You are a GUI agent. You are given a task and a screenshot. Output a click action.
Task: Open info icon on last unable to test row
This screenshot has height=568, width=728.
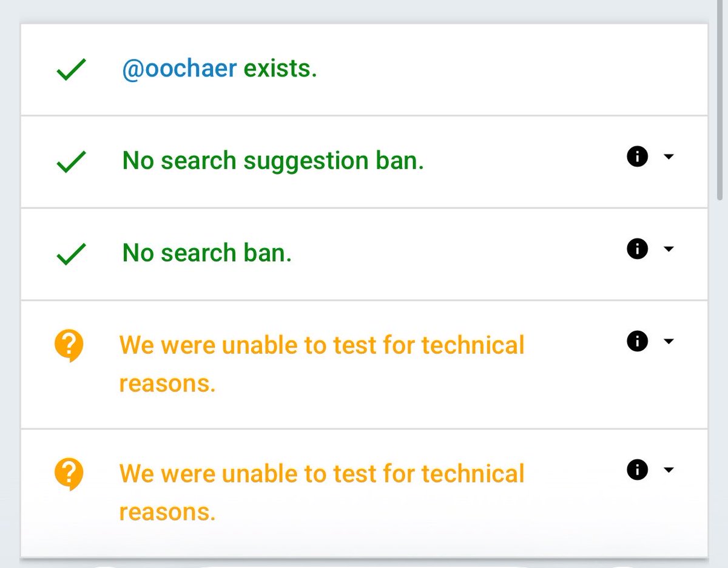[637, 470]
